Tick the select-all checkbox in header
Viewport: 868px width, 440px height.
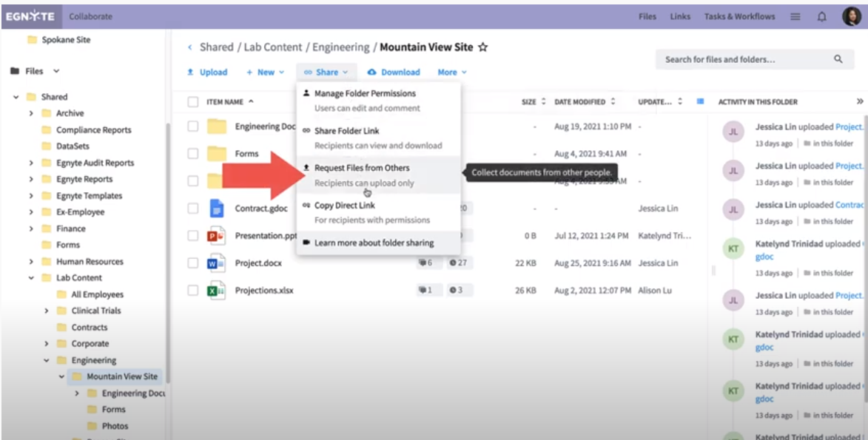point(193,102)
